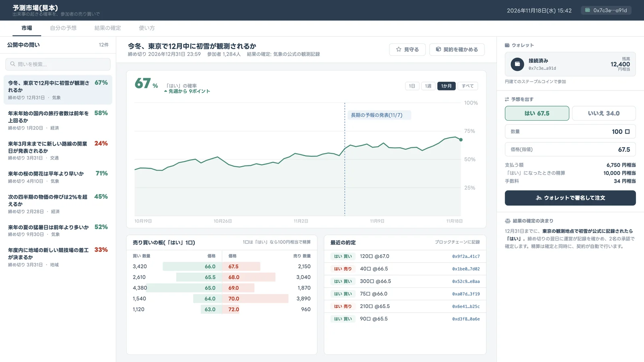Select the 来年3月末までに新しい路線 market
The width and height of the screenshot is (644, 362).
point(58,150)
